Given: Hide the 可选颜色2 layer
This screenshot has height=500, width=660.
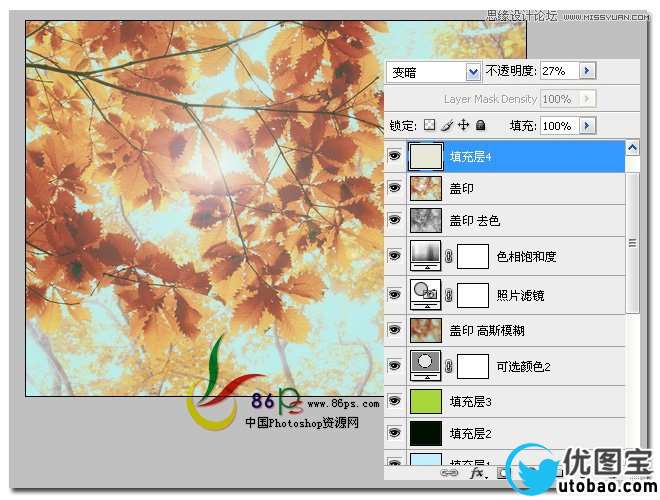Looking at the screenshot, I should click(394, 366).
